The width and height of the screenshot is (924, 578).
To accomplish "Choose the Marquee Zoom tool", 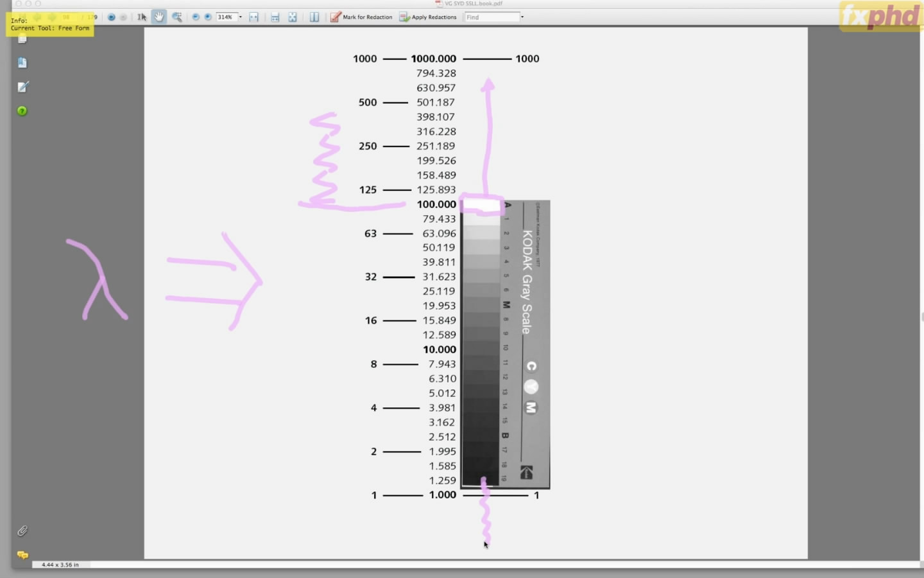I will (x=176, y=17).
